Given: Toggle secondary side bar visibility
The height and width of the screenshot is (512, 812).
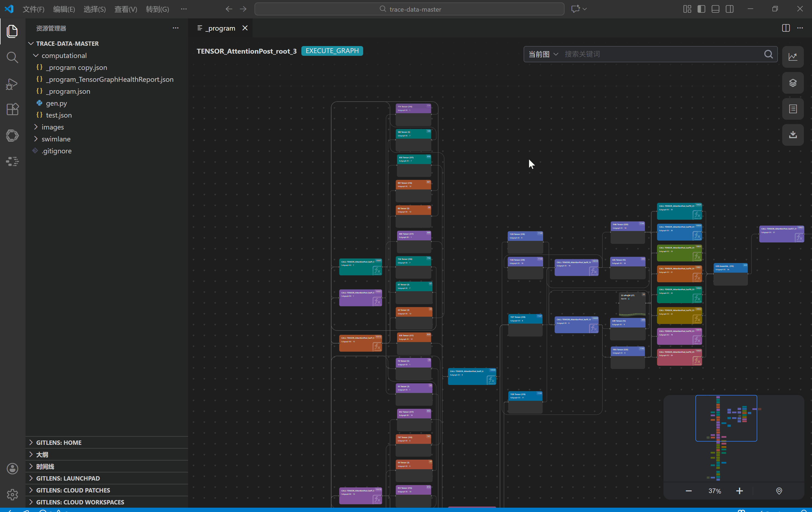Looking at the screenshot, I should point(729,9).
